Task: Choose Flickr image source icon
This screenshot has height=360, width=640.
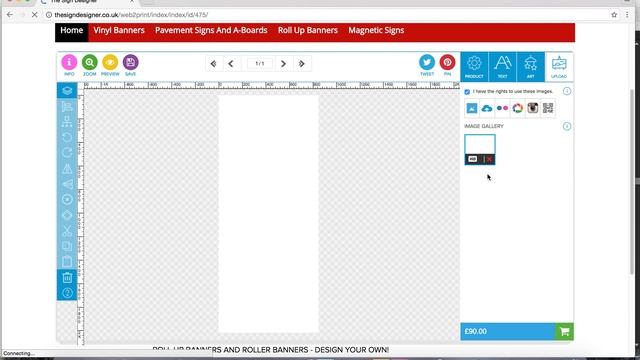Action: tap(502, 108)
